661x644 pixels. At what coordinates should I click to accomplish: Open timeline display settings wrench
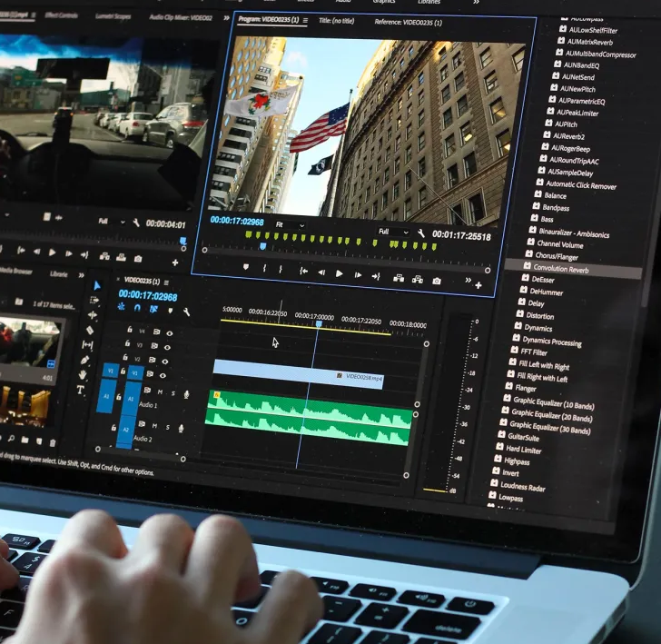click(x=186, y=312)
